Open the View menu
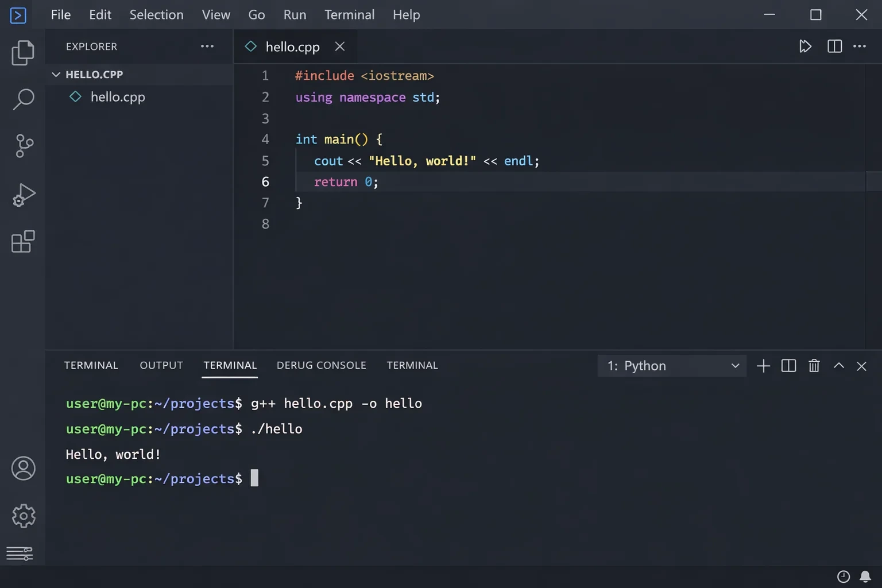The height and width of the screenshot is (588, 882). (216, 15)
